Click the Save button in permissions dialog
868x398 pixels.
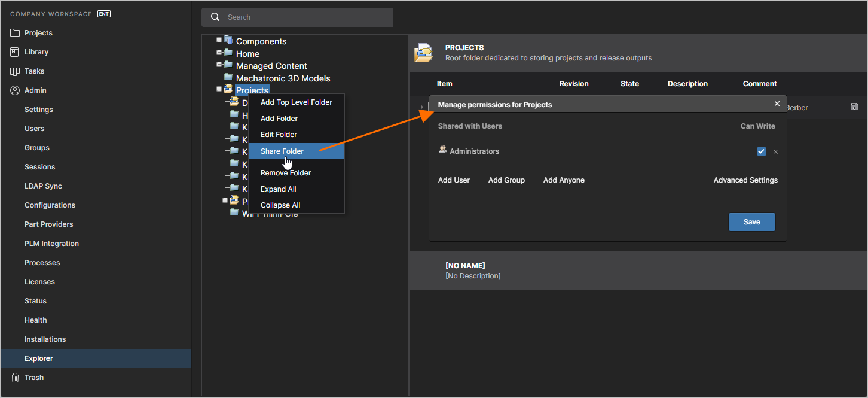pyautogui.click(x=751, y=221)
